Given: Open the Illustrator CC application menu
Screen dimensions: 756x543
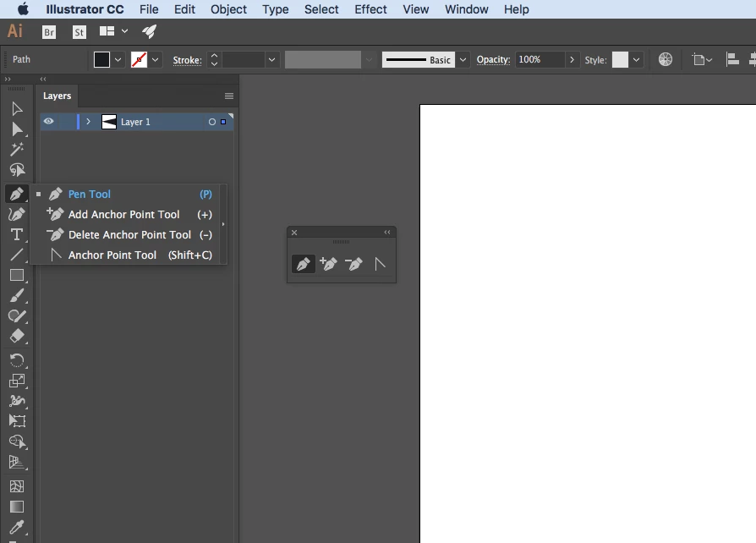Looking at the screenshot, I should click(x=85, y=9).
